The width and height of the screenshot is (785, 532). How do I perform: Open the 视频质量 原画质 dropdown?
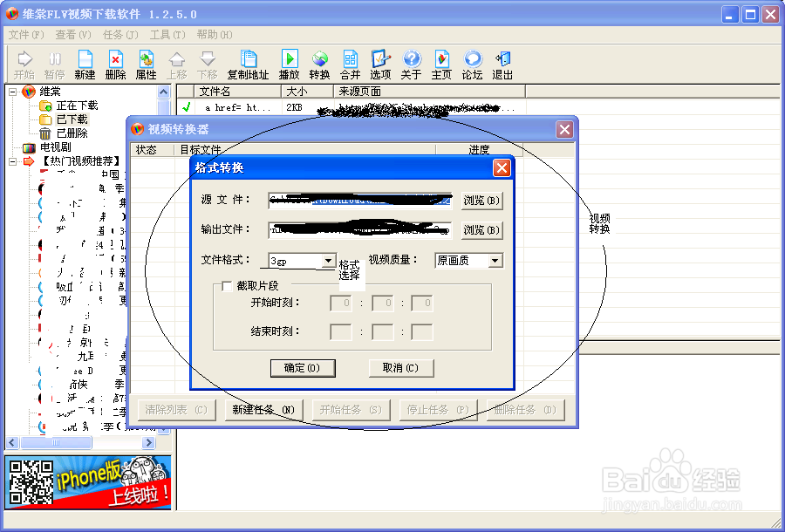tap(495, 261)
